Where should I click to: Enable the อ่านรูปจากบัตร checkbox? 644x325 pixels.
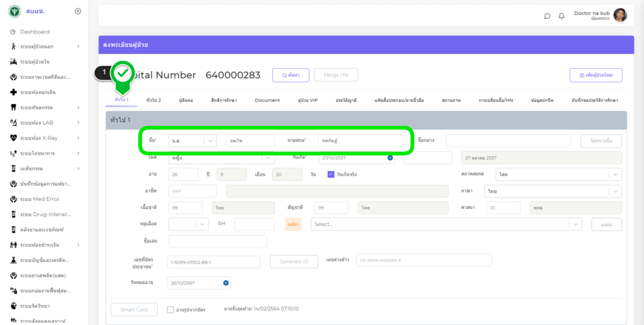[x=170, y=309]
